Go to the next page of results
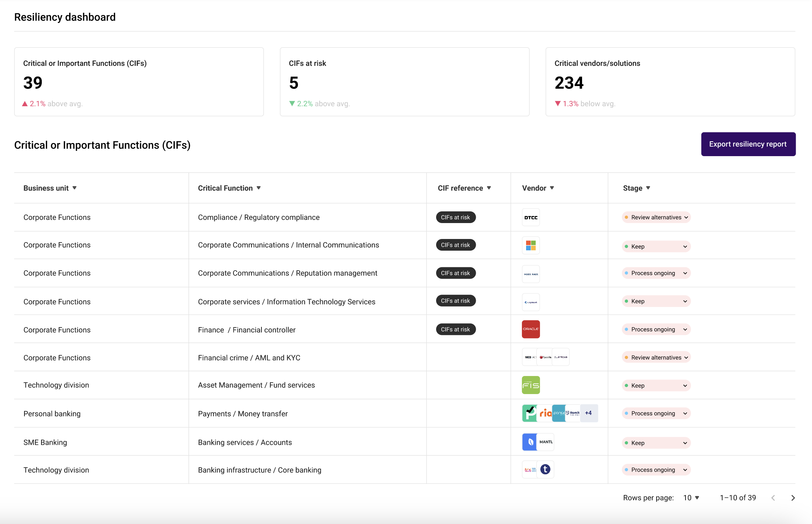Image resolution: width=812 pixels, height=524 pixels. tap(793, 497)
